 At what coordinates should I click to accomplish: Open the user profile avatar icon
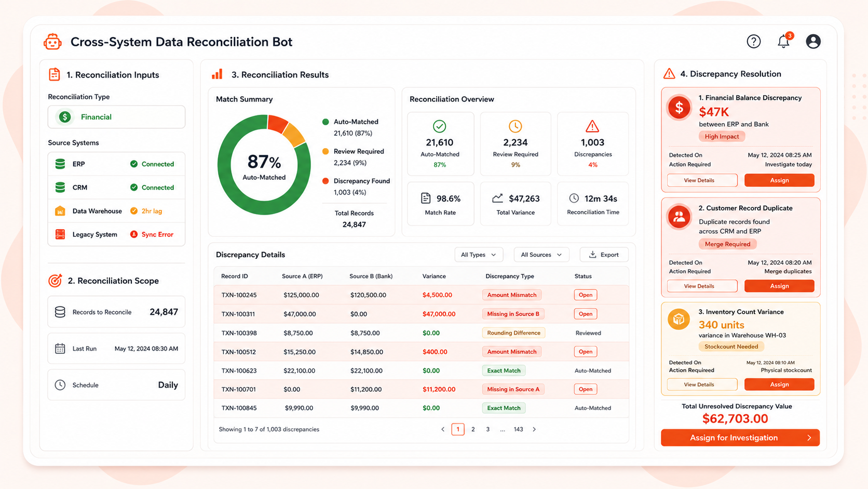point(813,41)
